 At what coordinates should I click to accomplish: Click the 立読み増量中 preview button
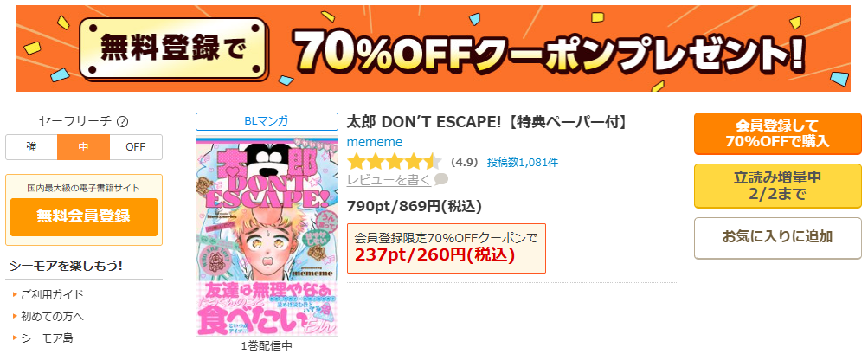777,186
